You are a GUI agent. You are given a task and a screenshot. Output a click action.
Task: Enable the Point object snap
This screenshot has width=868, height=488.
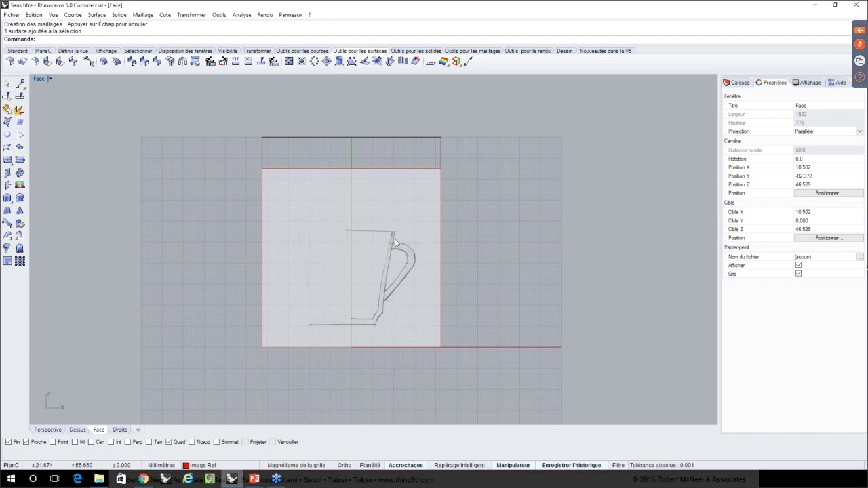[52, 442]
